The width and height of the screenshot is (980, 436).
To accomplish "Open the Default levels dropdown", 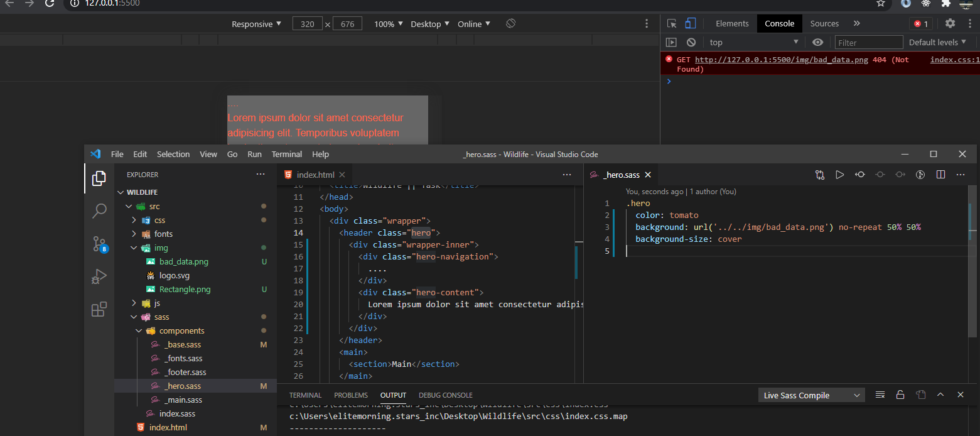I will pos(937,42).
